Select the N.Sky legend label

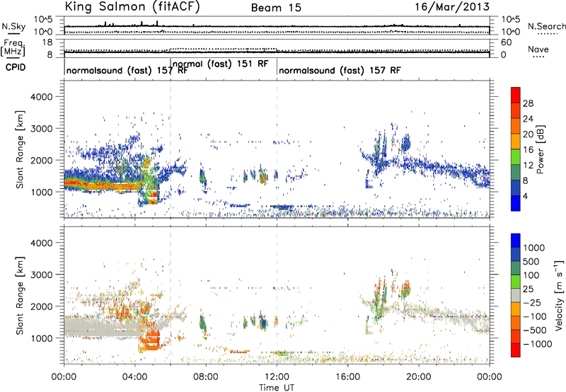[x=13, y=26]
